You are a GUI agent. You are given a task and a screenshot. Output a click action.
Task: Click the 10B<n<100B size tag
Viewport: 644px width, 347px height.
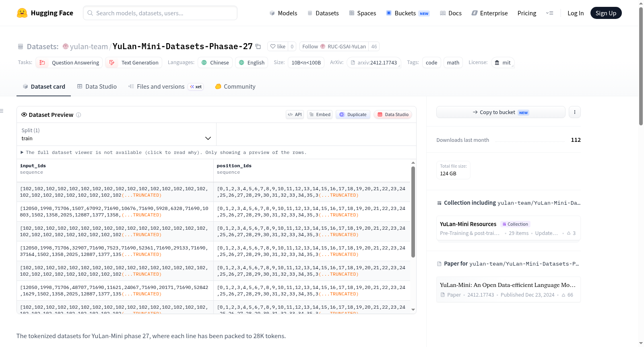306,62
